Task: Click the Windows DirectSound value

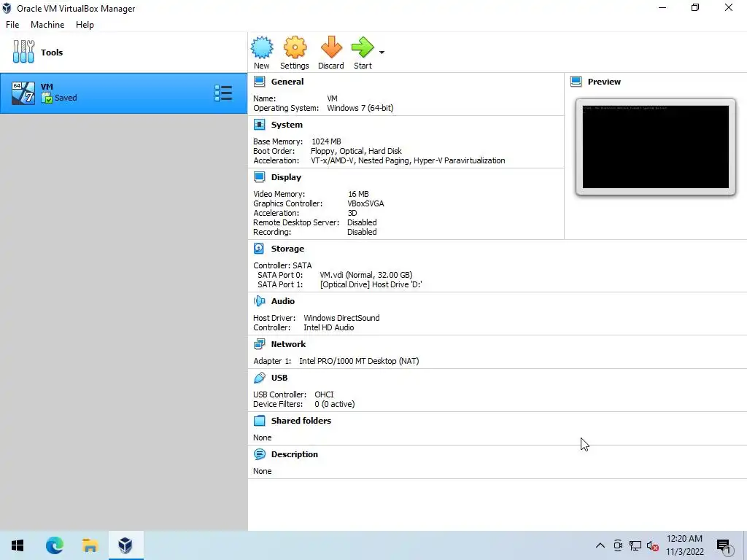Action: click(x=341, y=318)
